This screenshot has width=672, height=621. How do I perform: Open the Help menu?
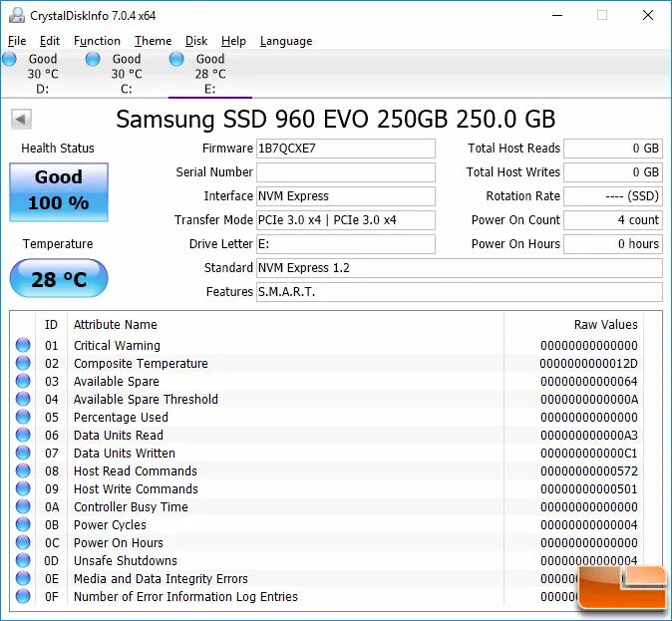(233, 41)
